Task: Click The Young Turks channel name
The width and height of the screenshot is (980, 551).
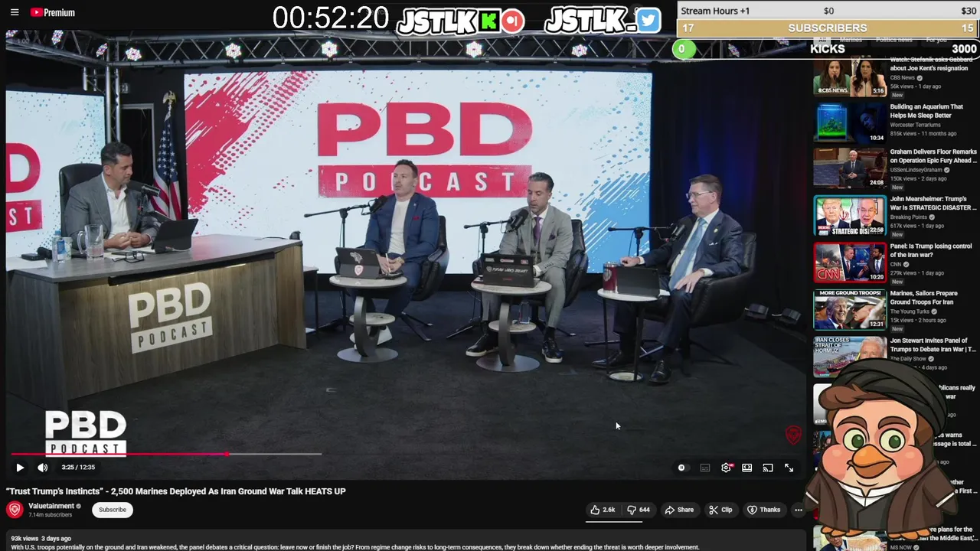Action: [x=909, y=311]
